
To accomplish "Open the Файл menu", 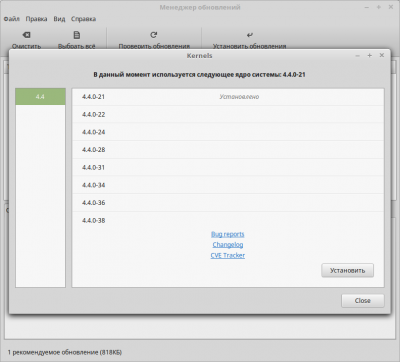I will 12,19.
